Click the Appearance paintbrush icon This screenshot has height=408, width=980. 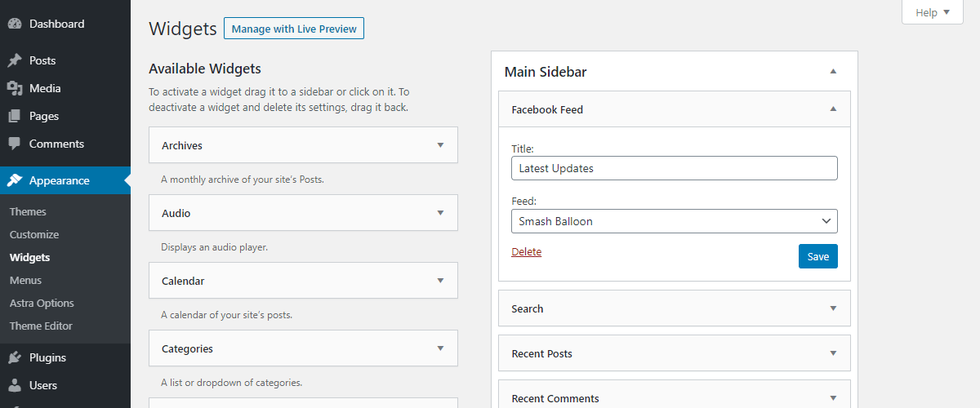(x=15, y=180)
